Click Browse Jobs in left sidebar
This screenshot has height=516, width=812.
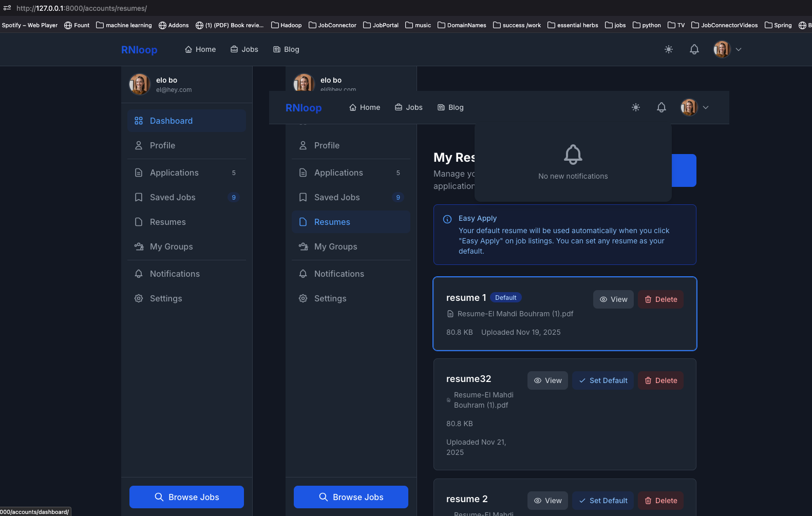click(186, 497)
